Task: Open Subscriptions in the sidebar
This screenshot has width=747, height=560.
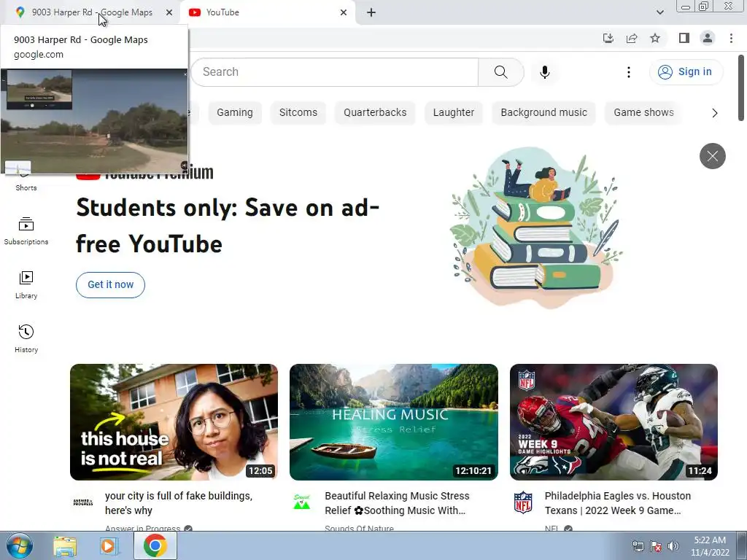Action: point(26,231)
